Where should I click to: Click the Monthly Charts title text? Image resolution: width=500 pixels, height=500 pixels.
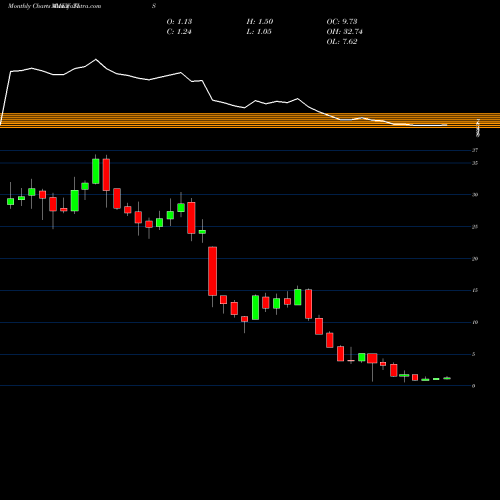[x=29, y=6]
